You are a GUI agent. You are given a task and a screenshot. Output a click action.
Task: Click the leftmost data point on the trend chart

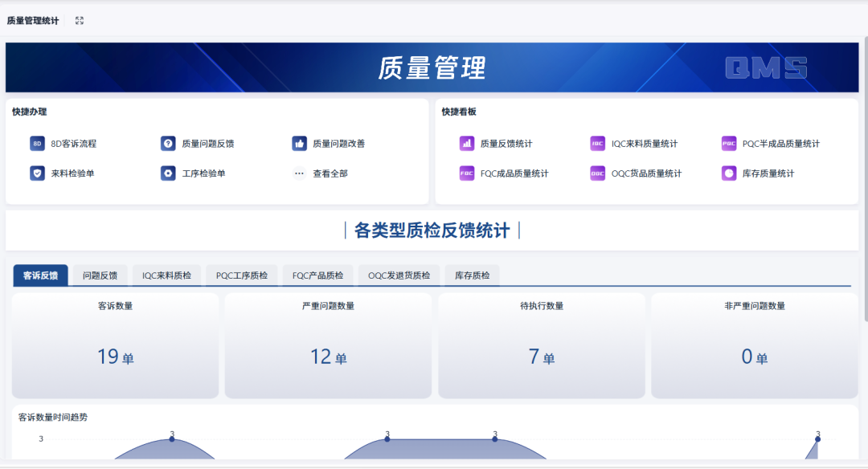(x=172, y=439)
